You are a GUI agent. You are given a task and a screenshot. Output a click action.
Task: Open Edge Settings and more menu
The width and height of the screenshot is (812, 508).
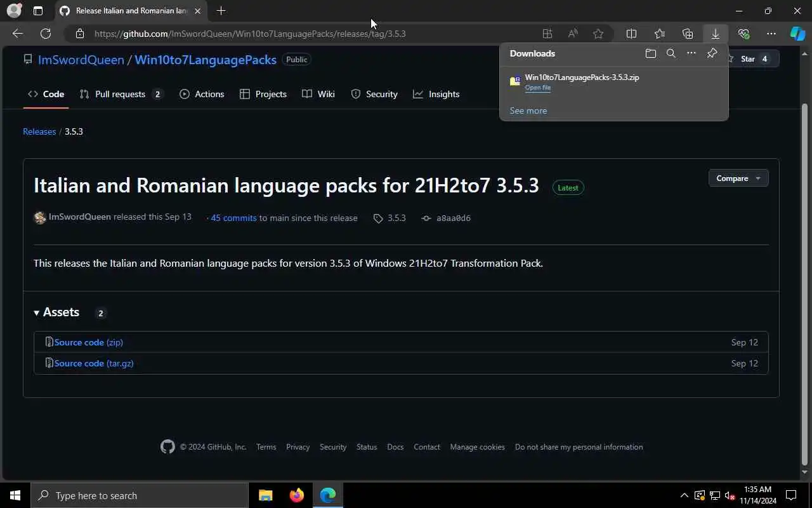click(771, 34)
